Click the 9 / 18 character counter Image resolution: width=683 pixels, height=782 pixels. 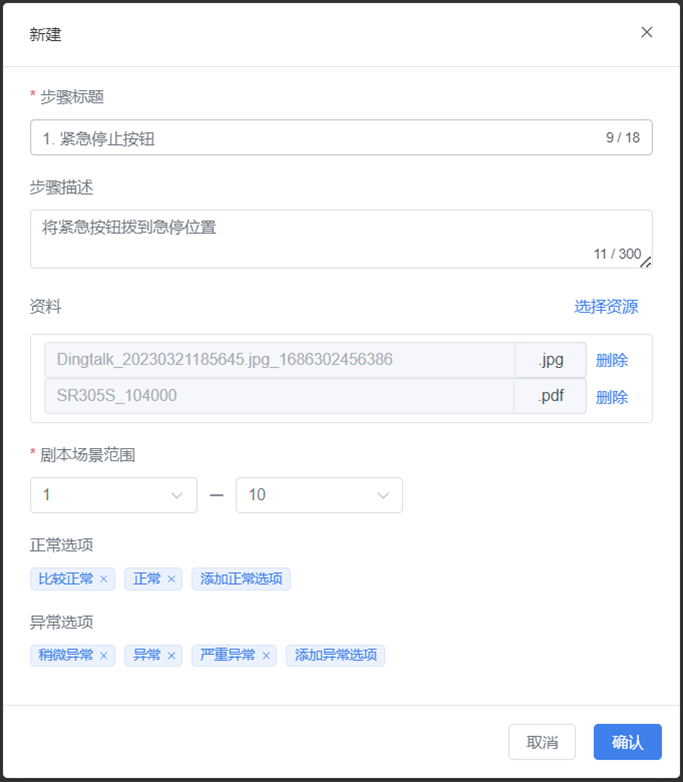623,138
